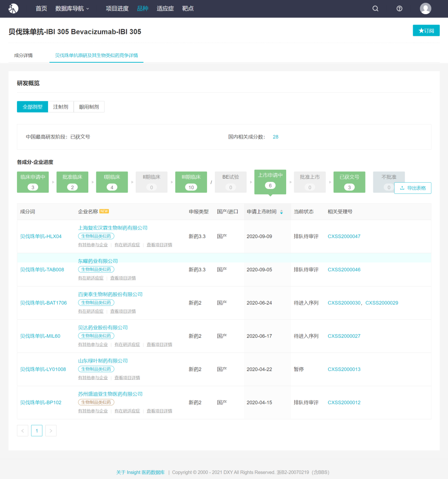
Task: Select I期临床 stage with 4
Action: coord(112,182)
